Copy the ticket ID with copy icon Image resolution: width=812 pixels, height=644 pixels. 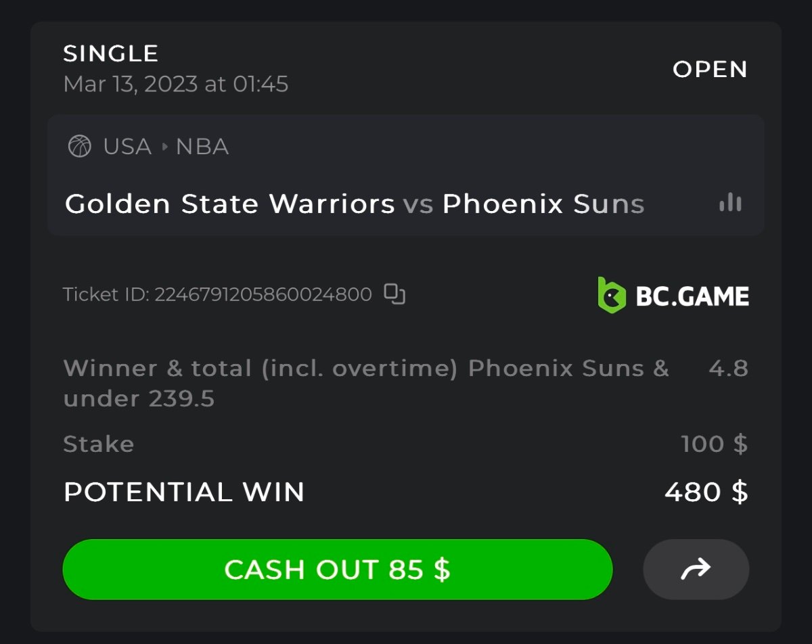pyautogui.click(x=394, y=294)
